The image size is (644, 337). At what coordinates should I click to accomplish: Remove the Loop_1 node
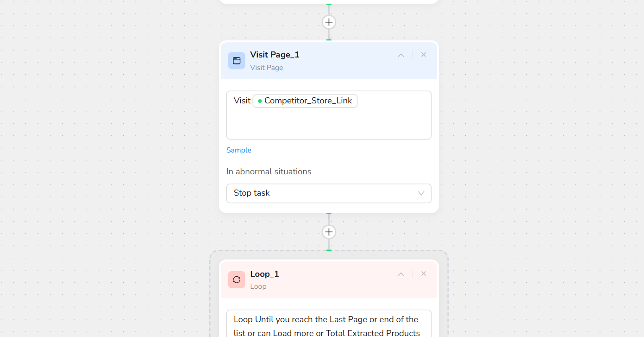point(423,273)
